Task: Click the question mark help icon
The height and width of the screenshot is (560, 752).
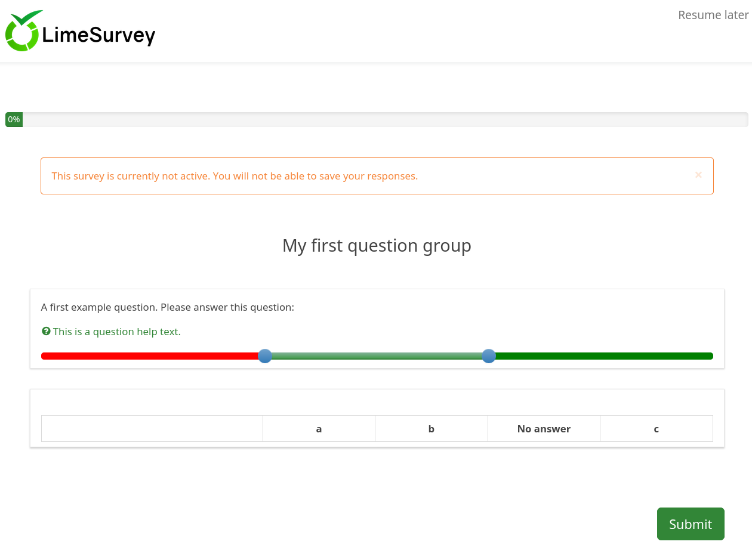Action: [46, 331]
